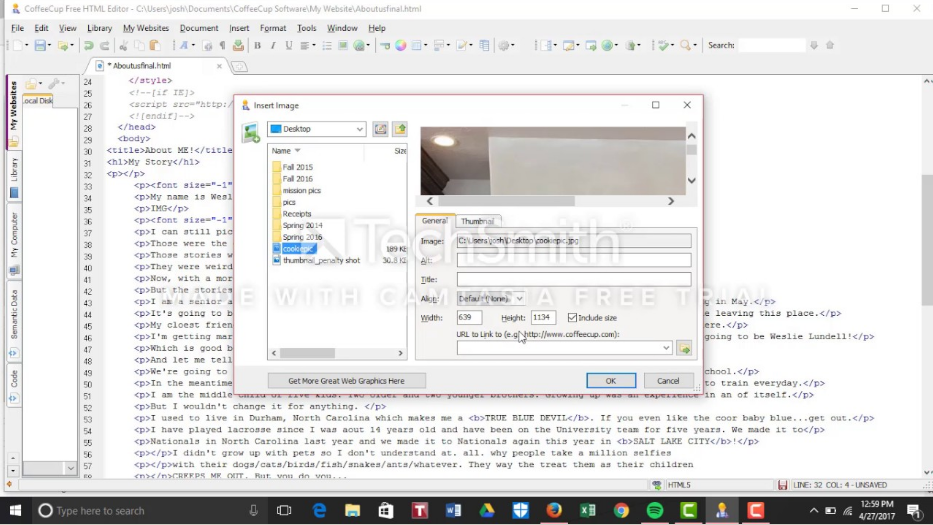Open the Desktop folder location dropdown
933x525 pixels.
(x=359, y=129)
